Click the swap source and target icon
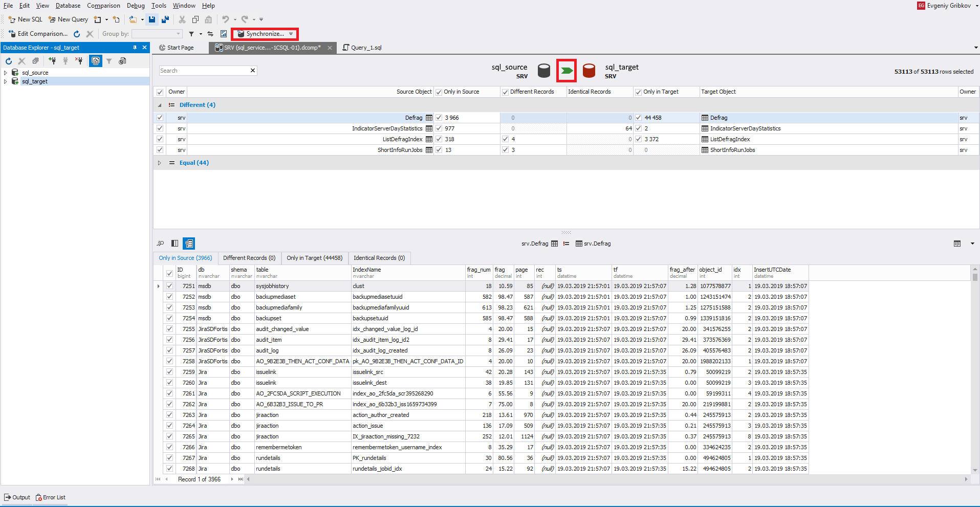 tap(210, 34)
